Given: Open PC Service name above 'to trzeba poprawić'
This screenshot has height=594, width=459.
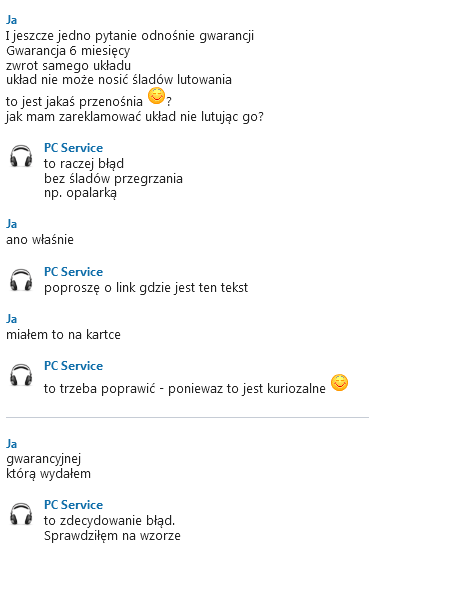Looking at the screenshot, I should [x=73, y=366].
